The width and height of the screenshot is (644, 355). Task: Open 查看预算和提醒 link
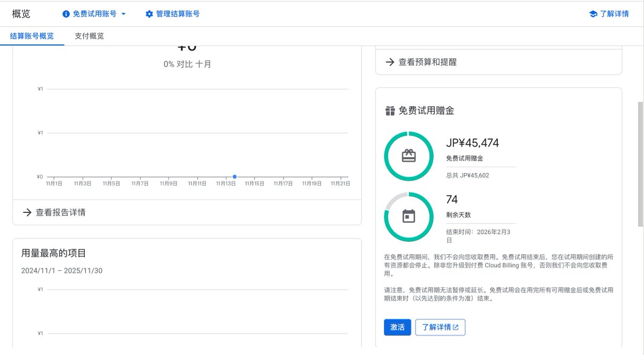point(421,62)
